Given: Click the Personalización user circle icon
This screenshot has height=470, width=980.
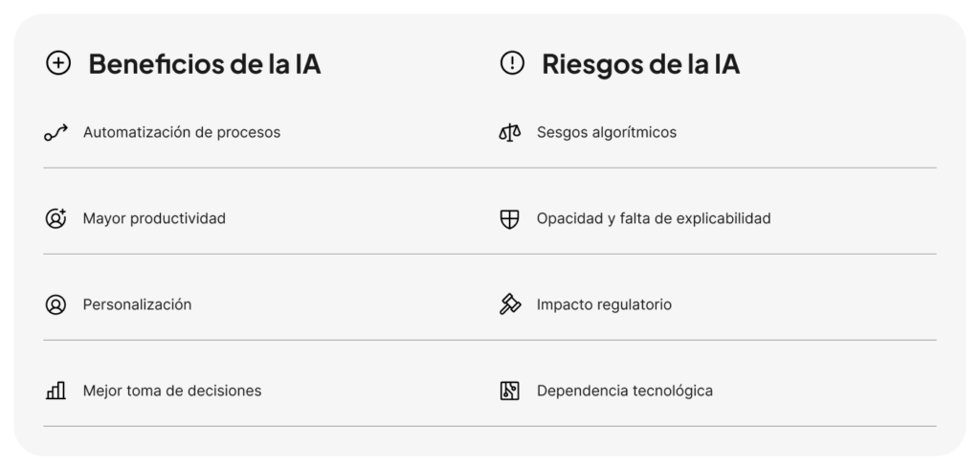Looking at the screenshot, I should (56, 304).
